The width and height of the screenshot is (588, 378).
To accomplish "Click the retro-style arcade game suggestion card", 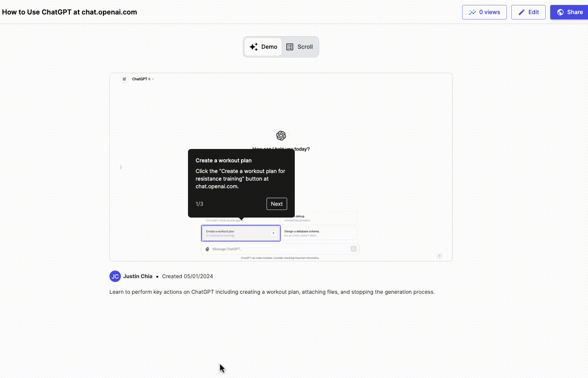I will click(x=241, y=218).
